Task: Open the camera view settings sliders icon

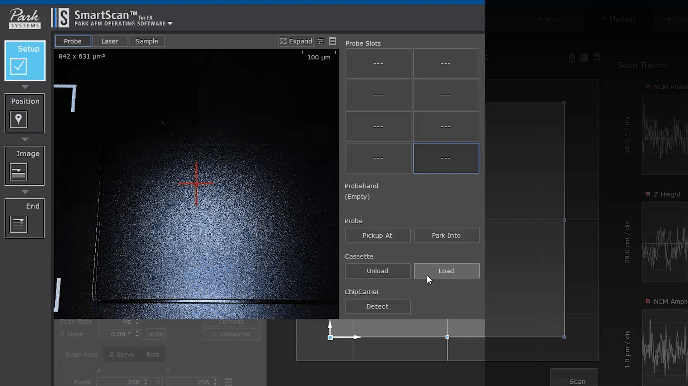Action: point(320,41)
